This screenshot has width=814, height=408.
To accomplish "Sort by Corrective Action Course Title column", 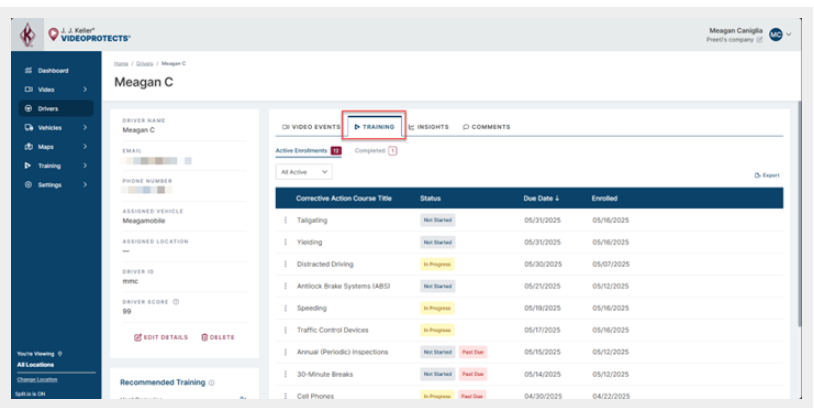I will point(344,198).
